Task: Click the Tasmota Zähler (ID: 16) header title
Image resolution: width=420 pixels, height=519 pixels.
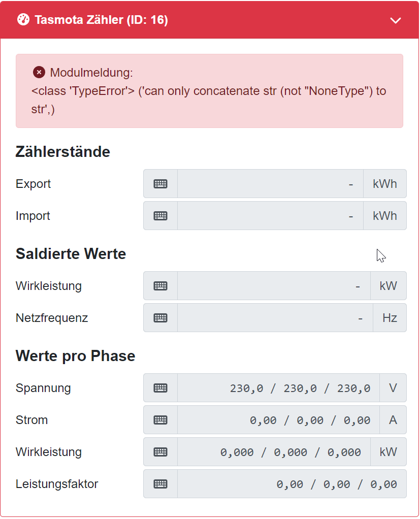Action: (101, 20)
